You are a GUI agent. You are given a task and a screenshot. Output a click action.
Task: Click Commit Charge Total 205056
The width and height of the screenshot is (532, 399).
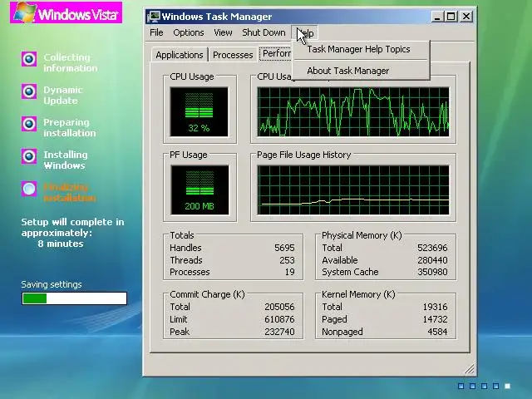279,307
